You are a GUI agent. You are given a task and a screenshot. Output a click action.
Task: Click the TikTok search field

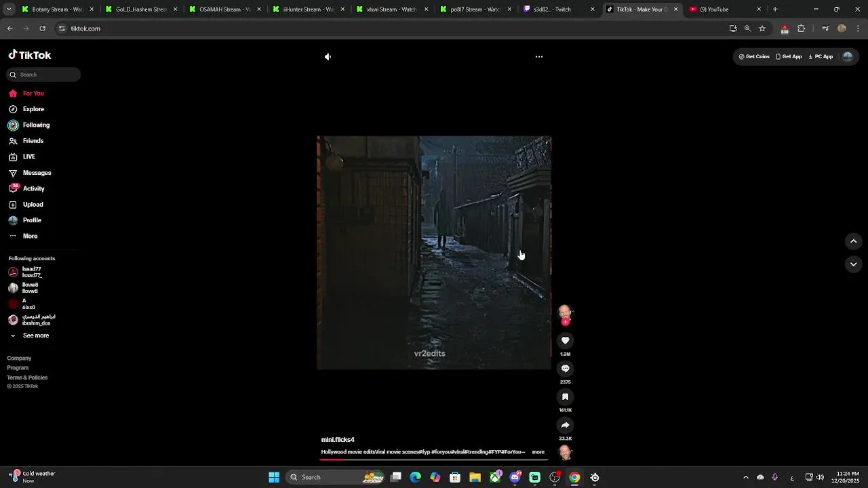click(x=43, y=75)
